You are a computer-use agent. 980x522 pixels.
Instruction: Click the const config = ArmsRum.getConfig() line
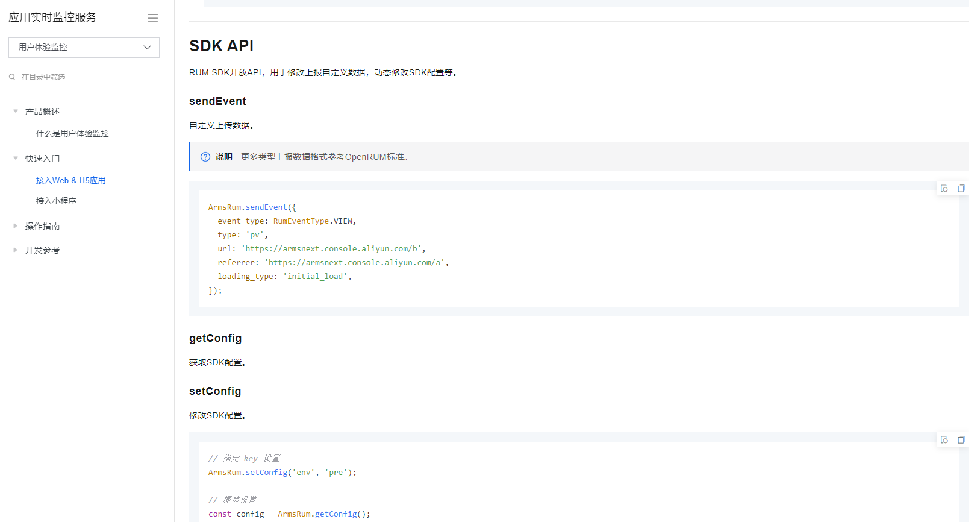coord(289,514)
